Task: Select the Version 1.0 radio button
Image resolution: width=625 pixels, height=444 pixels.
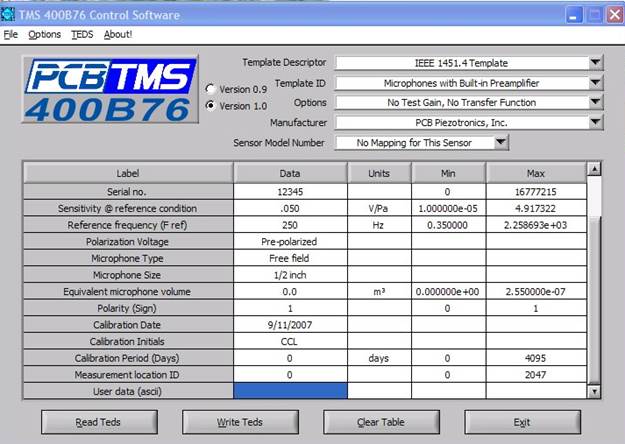Action: point(210,106)
